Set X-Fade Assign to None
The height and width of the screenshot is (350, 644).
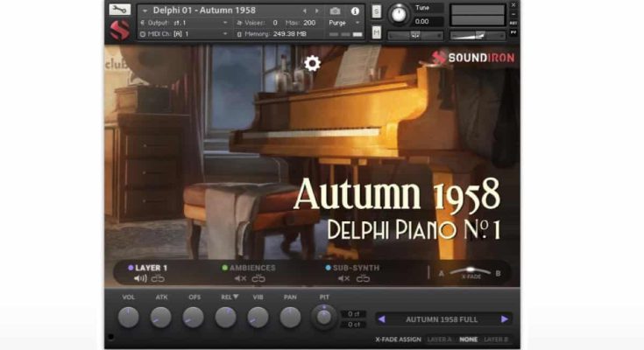469,339
